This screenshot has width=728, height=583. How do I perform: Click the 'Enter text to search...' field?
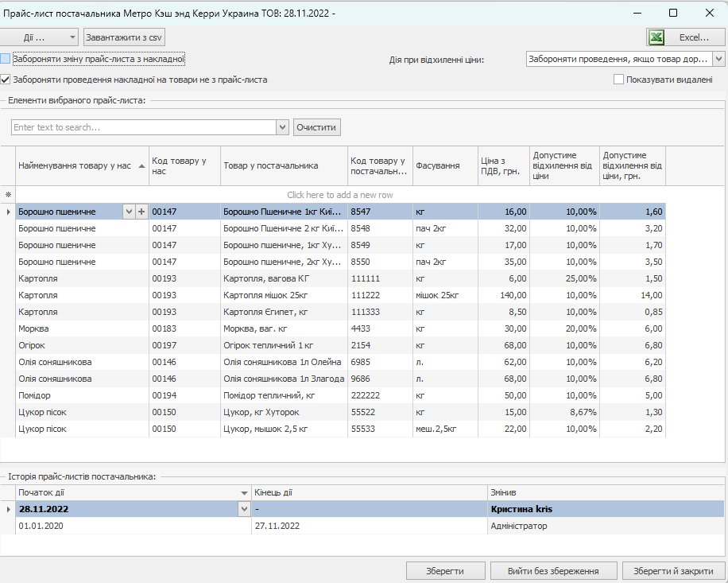pos(143,127)
